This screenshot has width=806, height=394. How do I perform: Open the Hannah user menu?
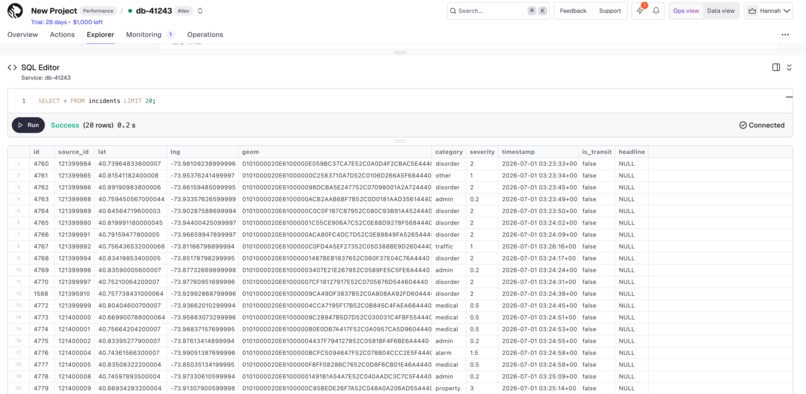(768, 11)
